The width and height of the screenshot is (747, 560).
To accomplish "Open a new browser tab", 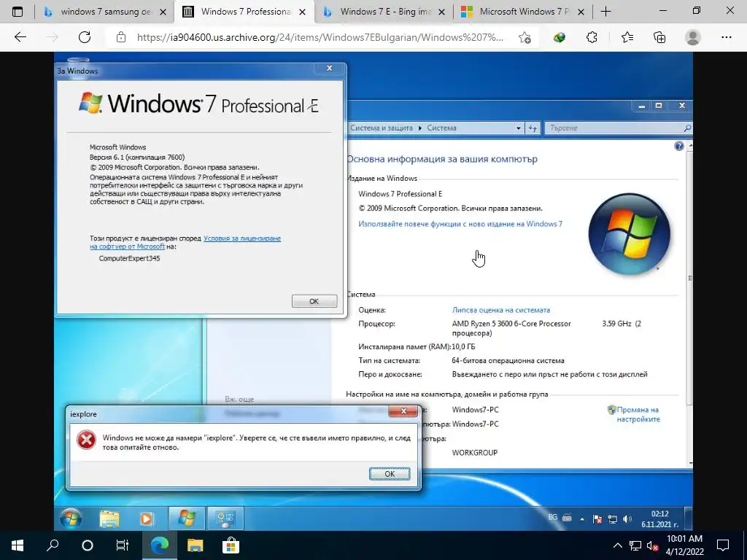I will (x=605, y=12).
